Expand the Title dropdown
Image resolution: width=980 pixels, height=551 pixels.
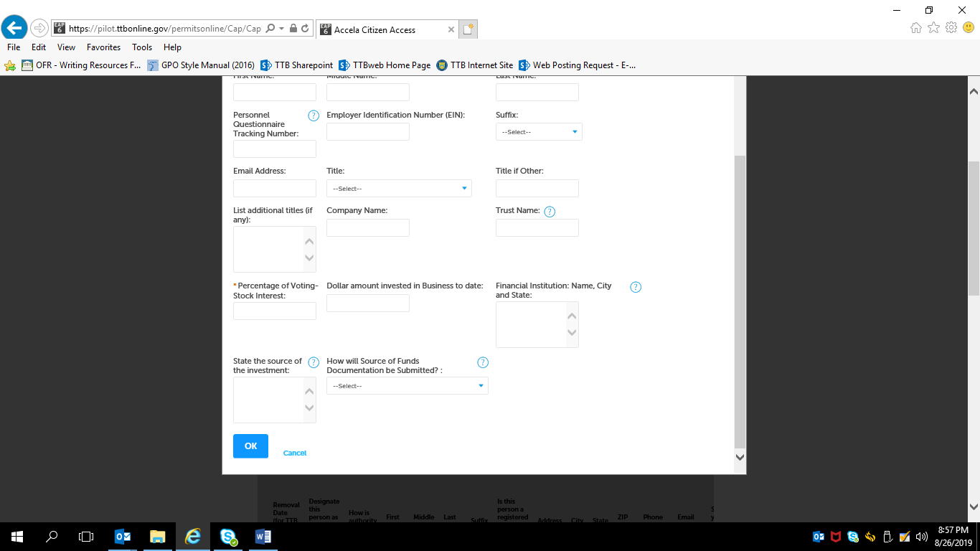pos(399,189)
